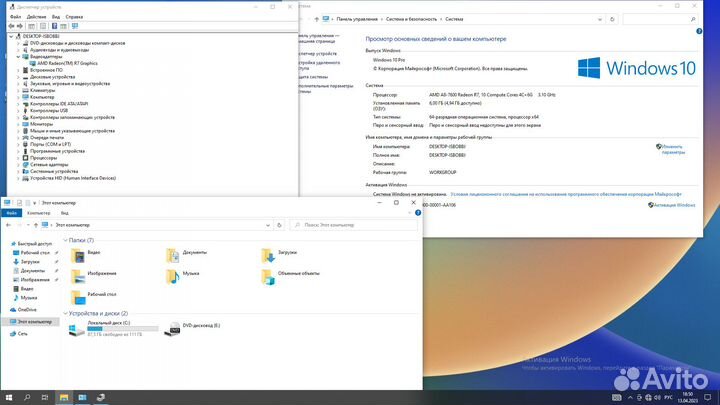Open the notification center icon in tray
The width and height of the screenshot is (720, 405).
(708, 398)
